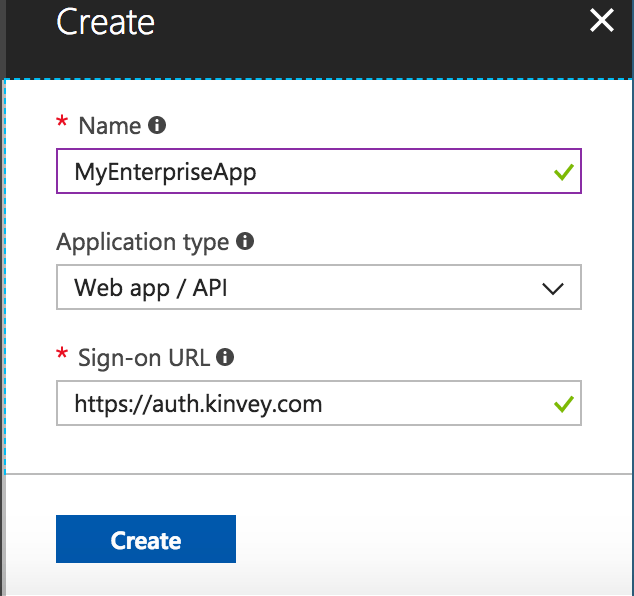This screenshot has width=634, height=596.
Task: Place cursor on MyEnterpriseApp text
Action: [165, 172]
